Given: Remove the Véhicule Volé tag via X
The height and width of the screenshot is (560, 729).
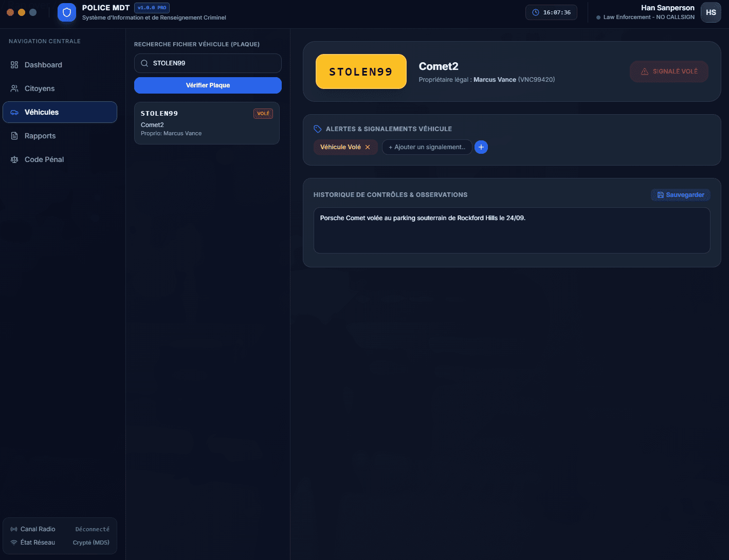Looking at the screenshot, I should (x=368, y=147).
